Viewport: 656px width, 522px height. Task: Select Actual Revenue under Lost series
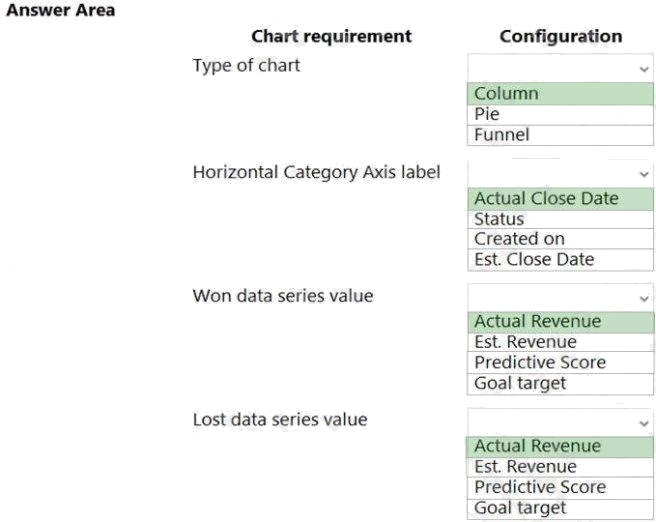(560, 446)
